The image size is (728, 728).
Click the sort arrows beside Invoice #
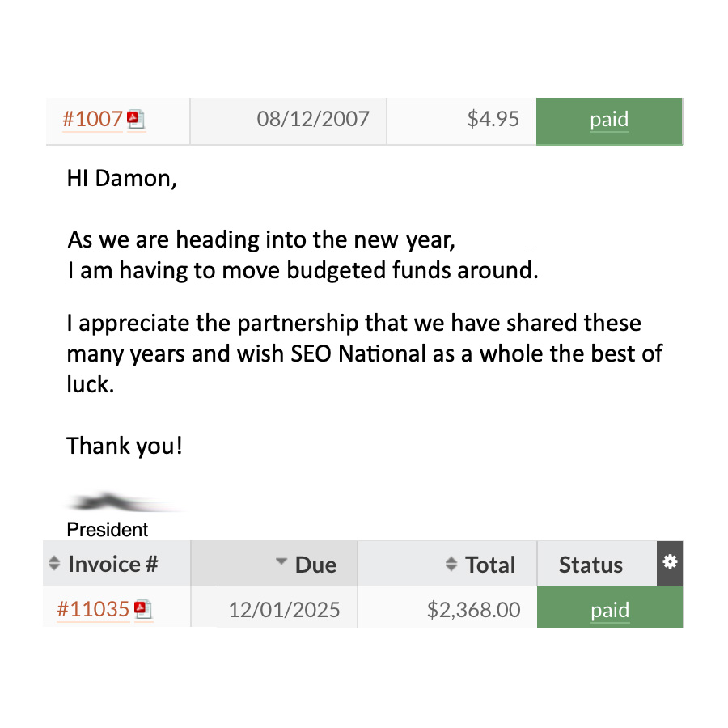click(x=55, y=563)
